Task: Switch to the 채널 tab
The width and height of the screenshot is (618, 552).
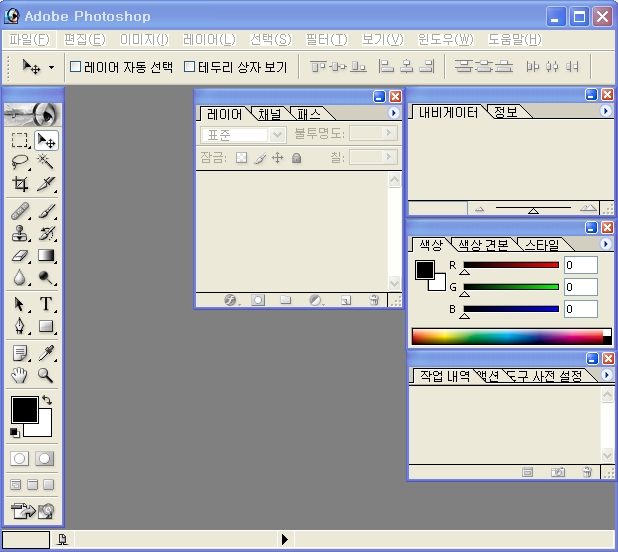Action: click(x=270, y=114)
